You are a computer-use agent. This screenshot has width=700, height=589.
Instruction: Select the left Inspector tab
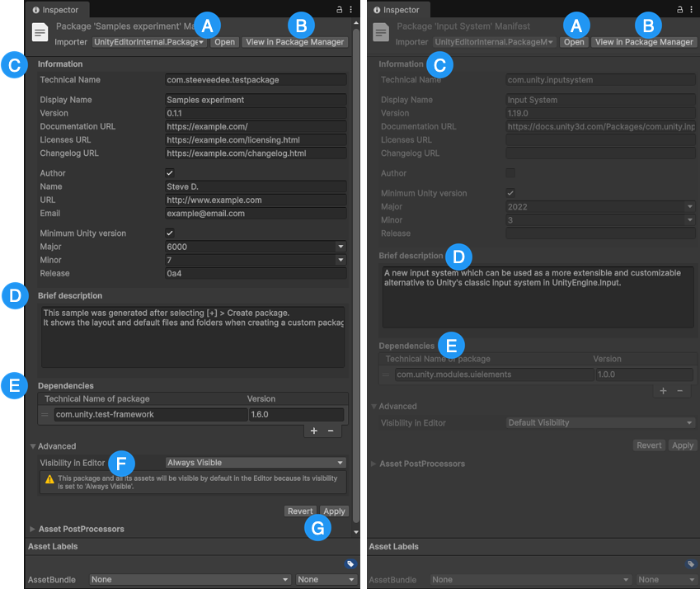pos(56,10)
